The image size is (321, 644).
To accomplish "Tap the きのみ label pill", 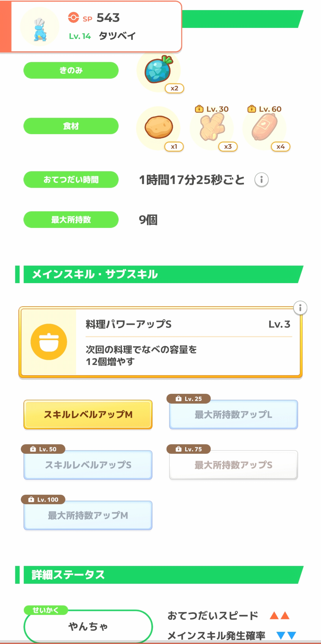I will (x=71, y=70).
